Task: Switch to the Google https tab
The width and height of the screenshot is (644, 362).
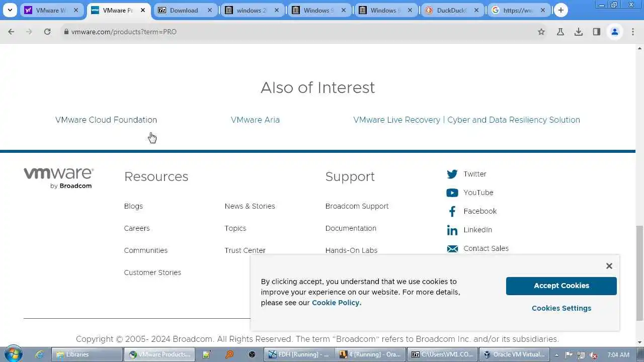Action: [x=520, y=10]
